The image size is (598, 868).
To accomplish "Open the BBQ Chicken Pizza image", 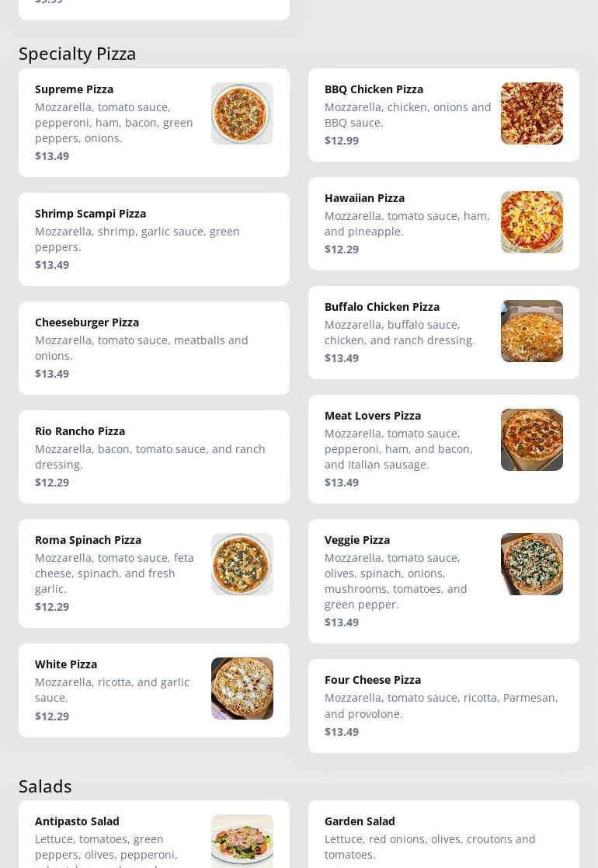I will tap(531, 113).
